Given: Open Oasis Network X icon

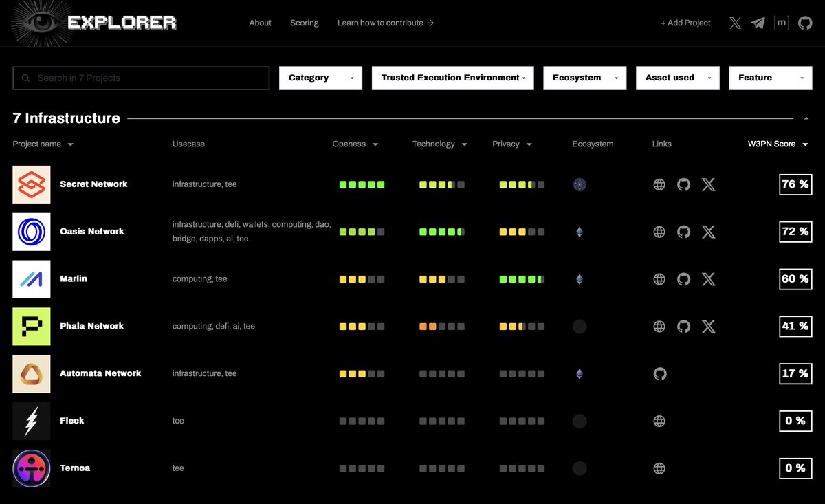Looking at the screenshot, I should point(709,232).
